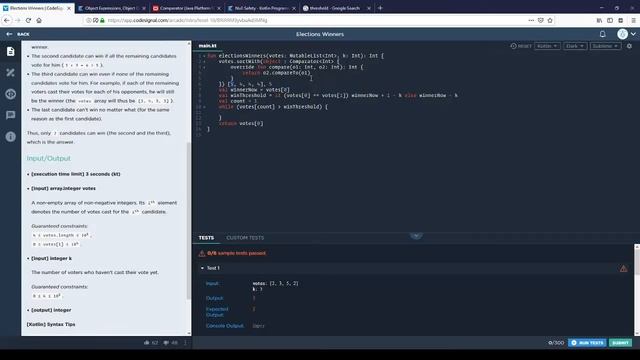Image resolution: width=640 pixels, height=360 pixels.
Task: Click the Pocket save icon in the address bar
Action: pos(540,20)
